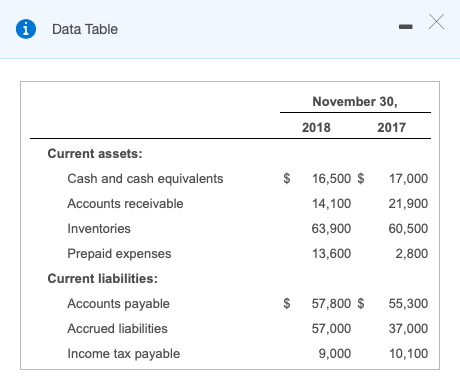Click the 'Accounts payable' row label
The width and height of the screenshot is (460, 387).
tap(118, 304)
